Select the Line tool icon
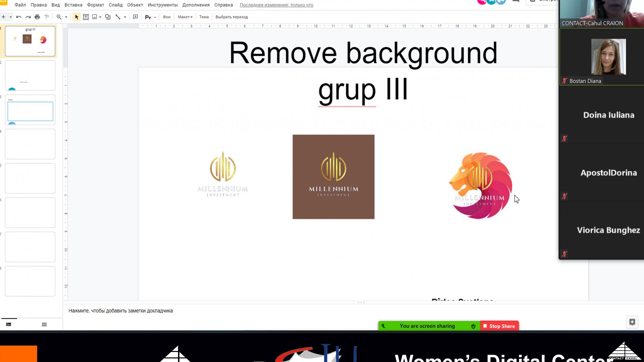644x362 pixels. pos(118,17)
